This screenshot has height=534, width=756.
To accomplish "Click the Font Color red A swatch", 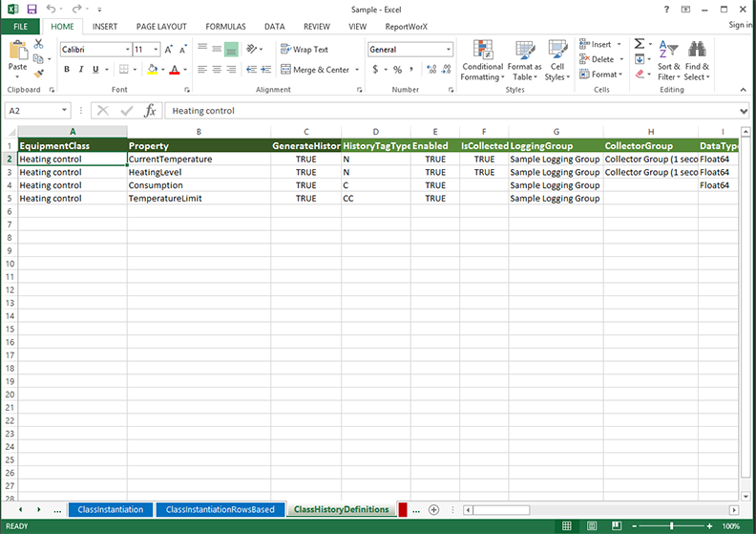I will (x=174, y=70).
